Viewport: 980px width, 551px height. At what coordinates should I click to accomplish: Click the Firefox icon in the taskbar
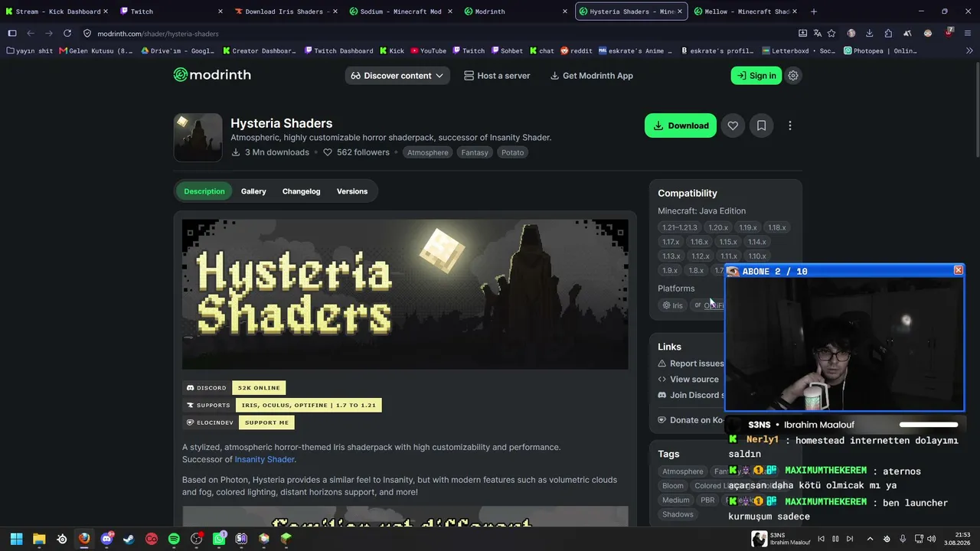point(84,539)
